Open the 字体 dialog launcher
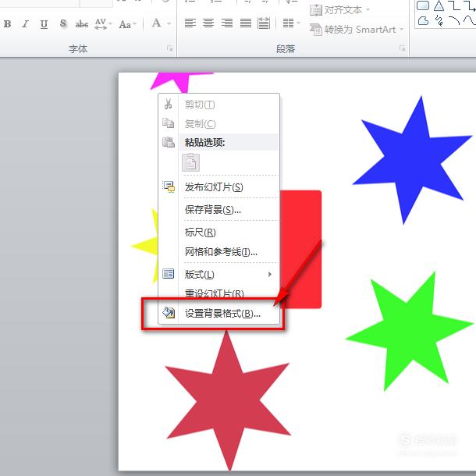Viewport: 476px width, 476px height. click(x=170, y=48)
